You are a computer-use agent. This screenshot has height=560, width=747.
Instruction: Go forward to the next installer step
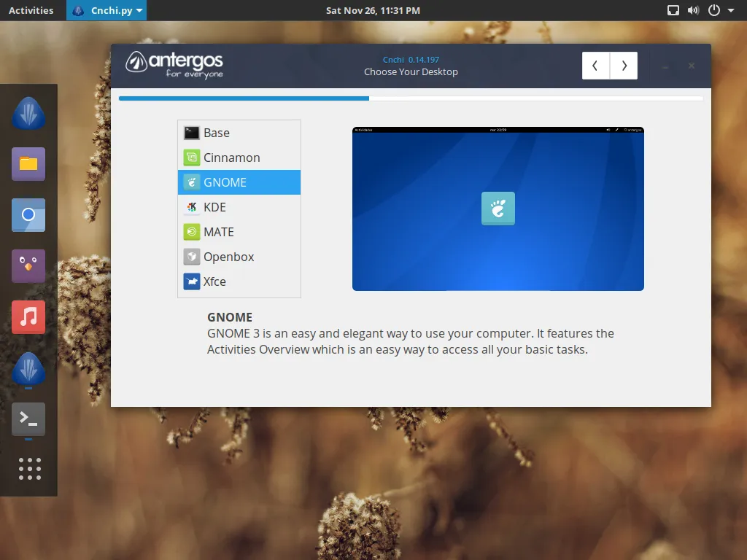(624, 66)
